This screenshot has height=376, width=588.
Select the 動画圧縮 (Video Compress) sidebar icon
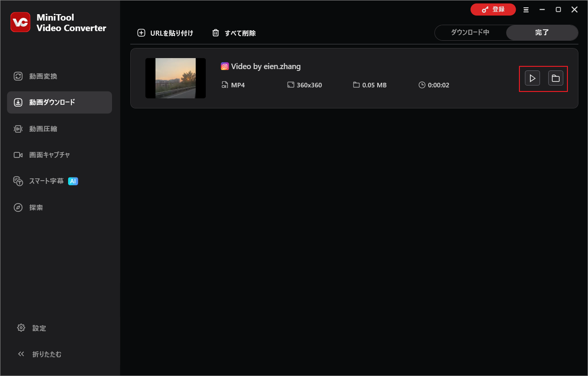(x=18, y=129)
